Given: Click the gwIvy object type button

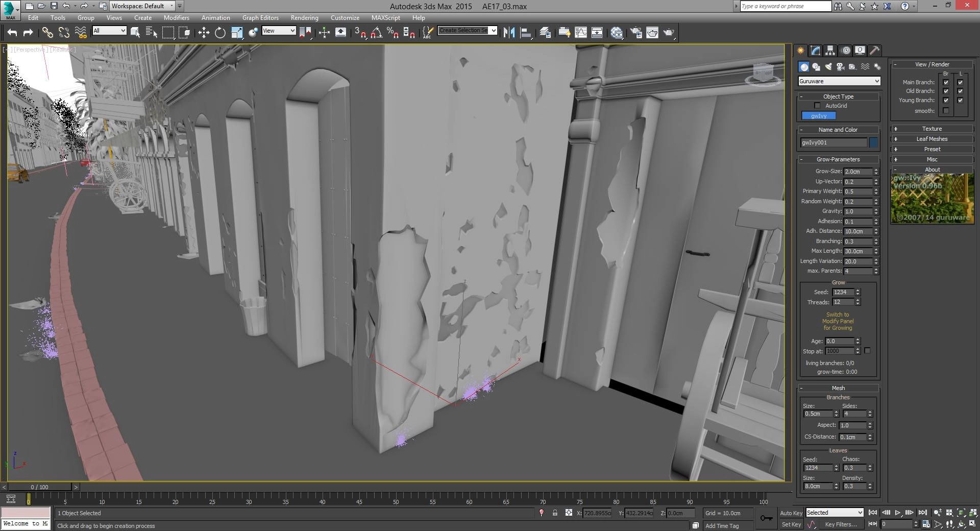Looking at the screenshot, I should pyautogui.click(x=819, y=116).
